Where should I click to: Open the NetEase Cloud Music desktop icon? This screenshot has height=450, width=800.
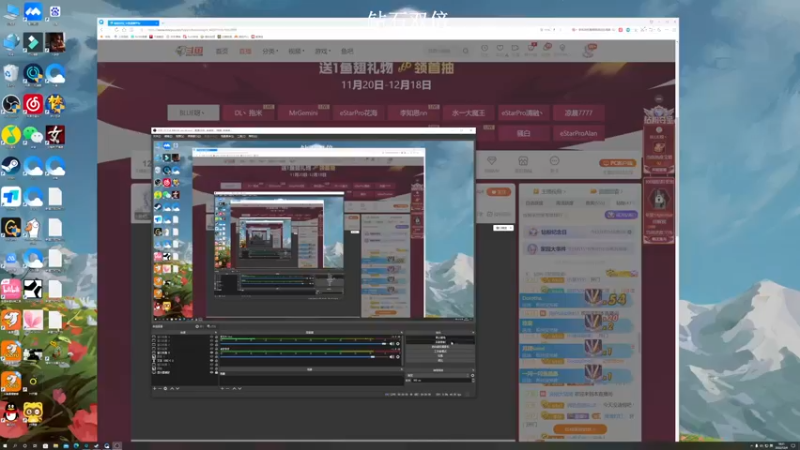(x=33, y=104)
